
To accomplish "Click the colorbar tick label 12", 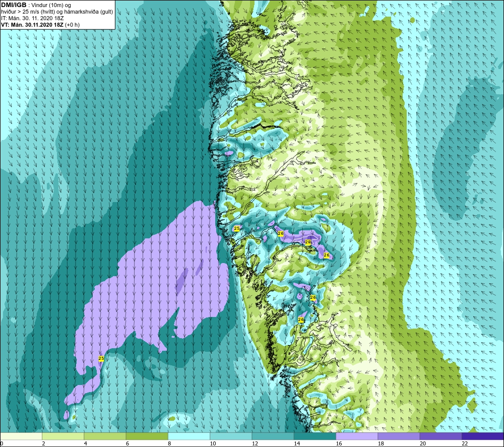I will point(255,443).
